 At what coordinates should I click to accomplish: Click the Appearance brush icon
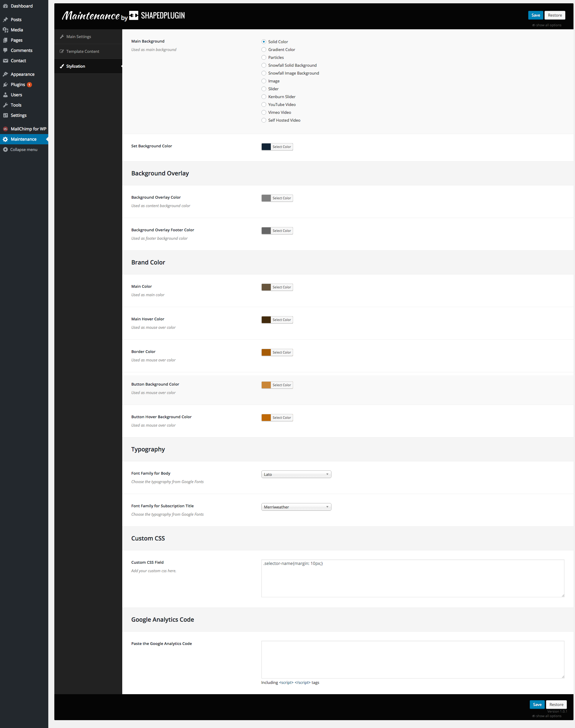point(5,74)
